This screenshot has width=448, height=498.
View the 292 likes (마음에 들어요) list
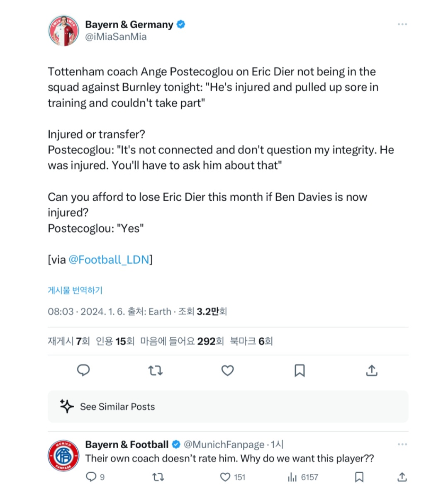[x=182, y=341]
